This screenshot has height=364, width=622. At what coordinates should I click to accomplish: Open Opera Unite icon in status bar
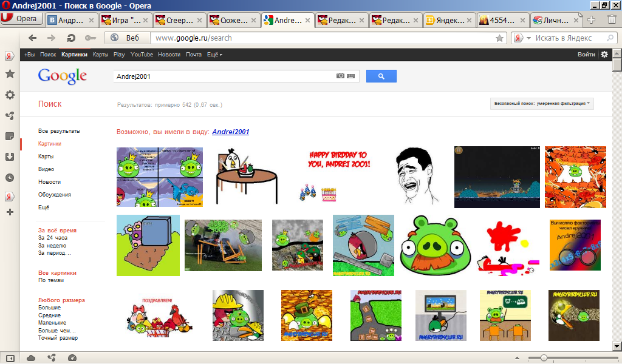tap(52, 358)
